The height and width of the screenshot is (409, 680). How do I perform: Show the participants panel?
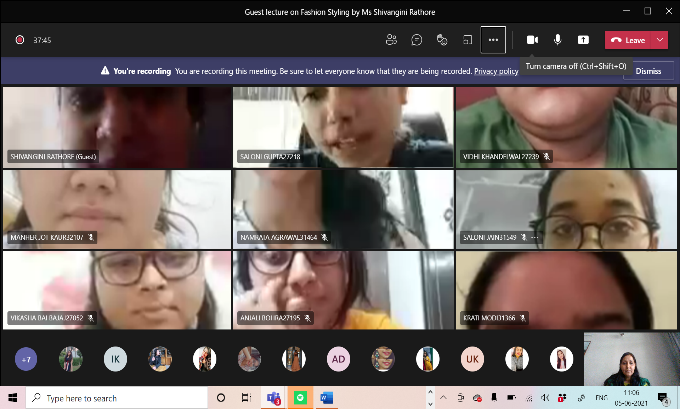click(391, 40)
